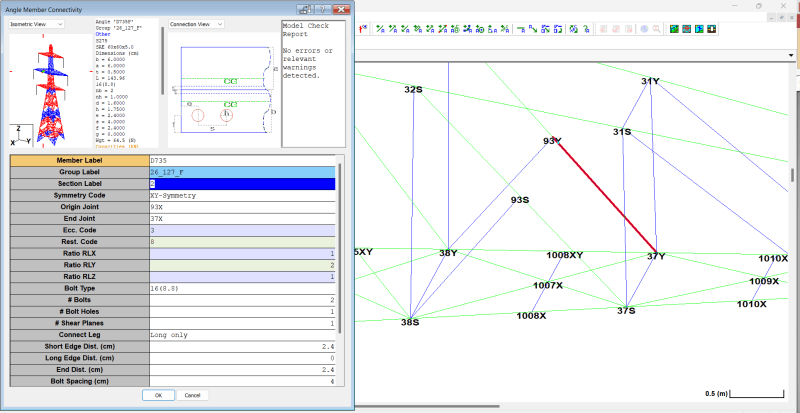This screenshot has height=413, width=800.
Task: Dismiss the dialog with the Cancel button
Action: [192, 395]
